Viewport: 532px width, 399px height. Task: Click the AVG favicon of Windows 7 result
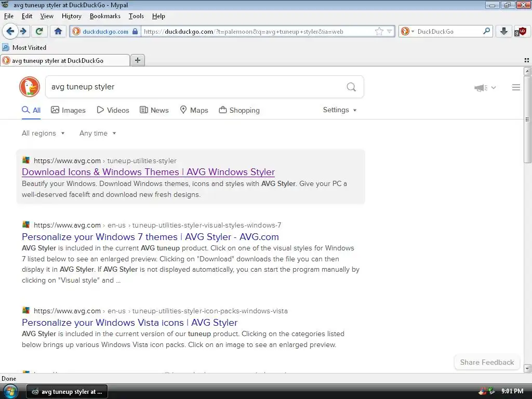coord(26,224)
